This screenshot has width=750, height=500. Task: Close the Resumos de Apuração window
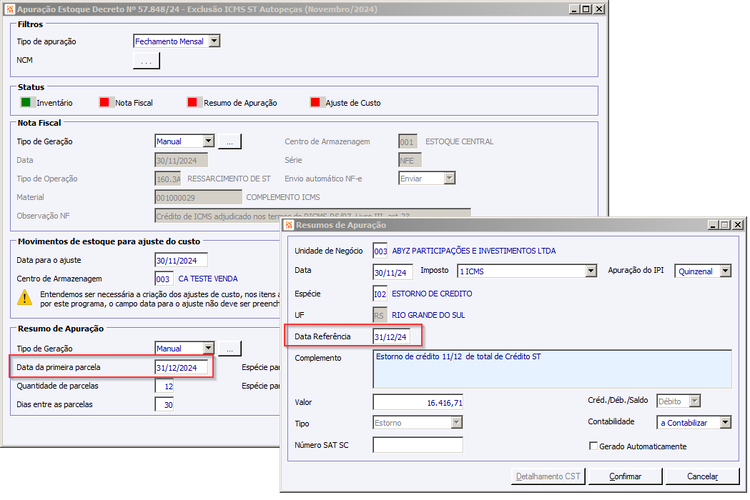(738, 225)
